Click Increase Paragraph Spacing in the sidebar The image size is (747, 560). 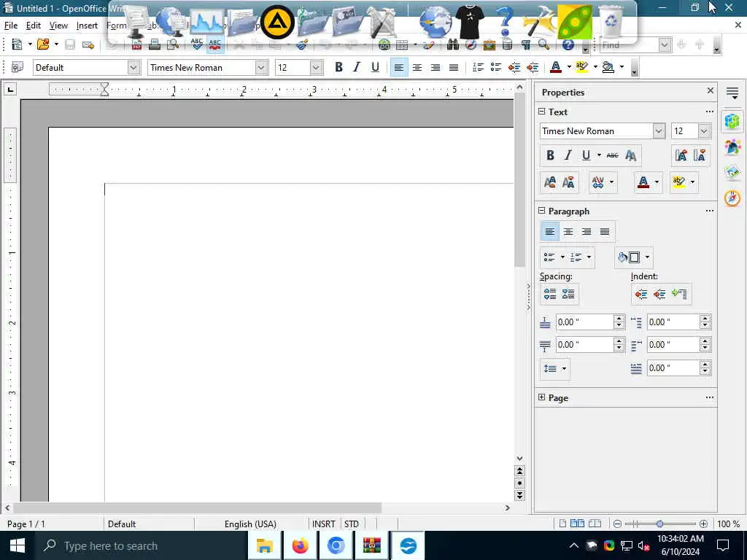(x=550, y=294)
